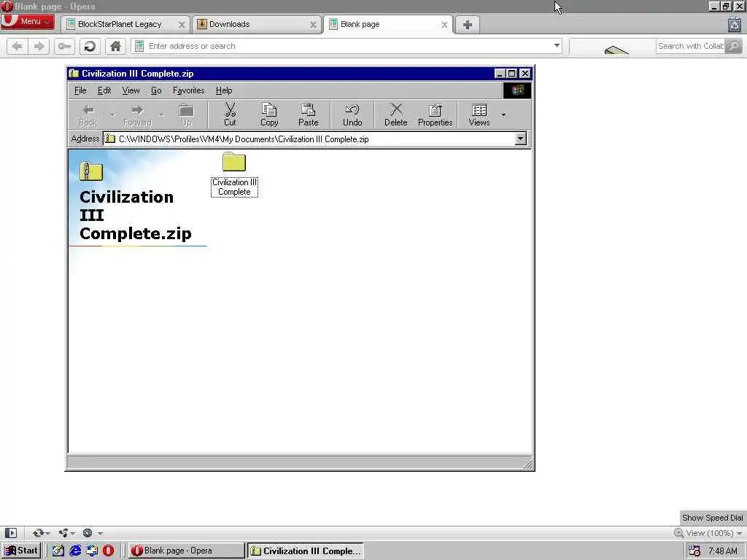Click the Show Desktop quick launch icon

[58, 551]
